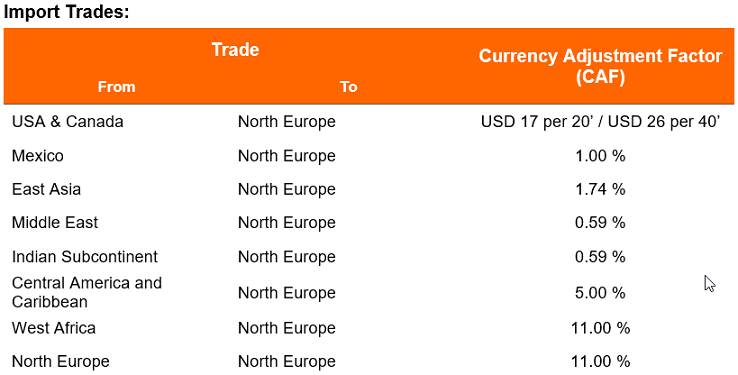Image resolution: width=738 pixels, height=375 pixels.
Task: Select 'Central America and Caribbean' cell
Action: click(x=87, y=292)
